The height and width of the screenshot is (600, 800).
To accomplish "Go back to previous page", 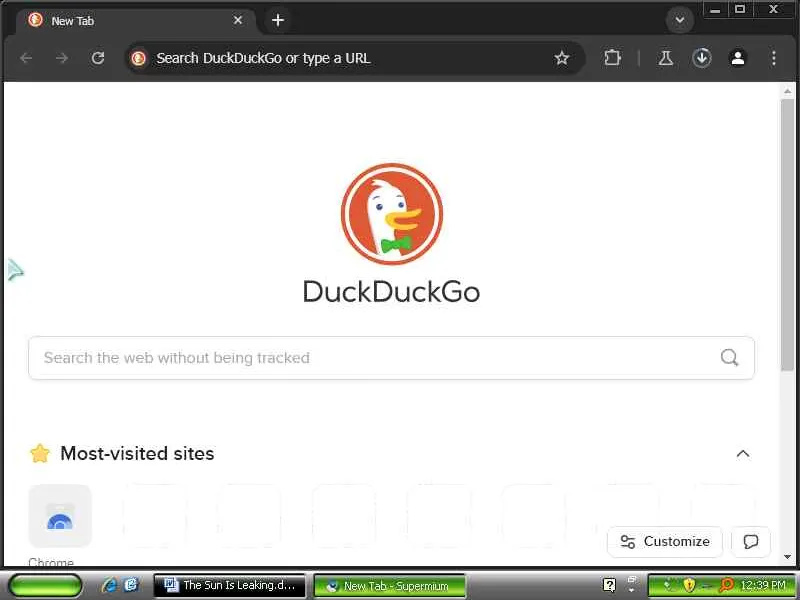I will coord(26,58).
